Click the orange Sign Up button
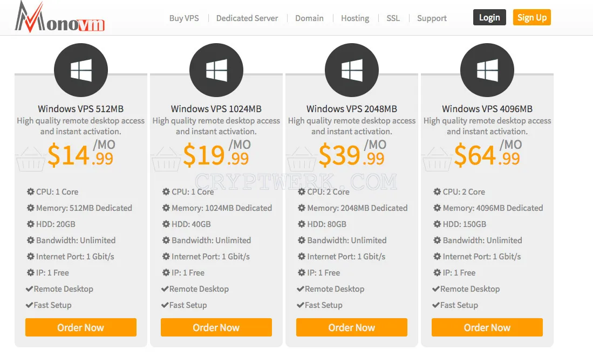Image resolution: width=593 pixels, height=364 pixels. tap(531, 17)
